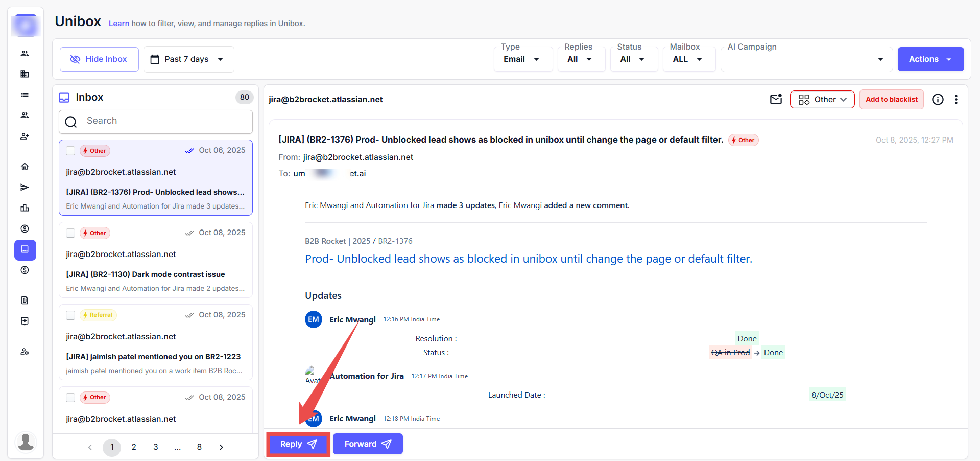The width and height of the screenshot is (980, 461).
Task: Click the mark-as-unread envelope icon
Action: (776, 99)
